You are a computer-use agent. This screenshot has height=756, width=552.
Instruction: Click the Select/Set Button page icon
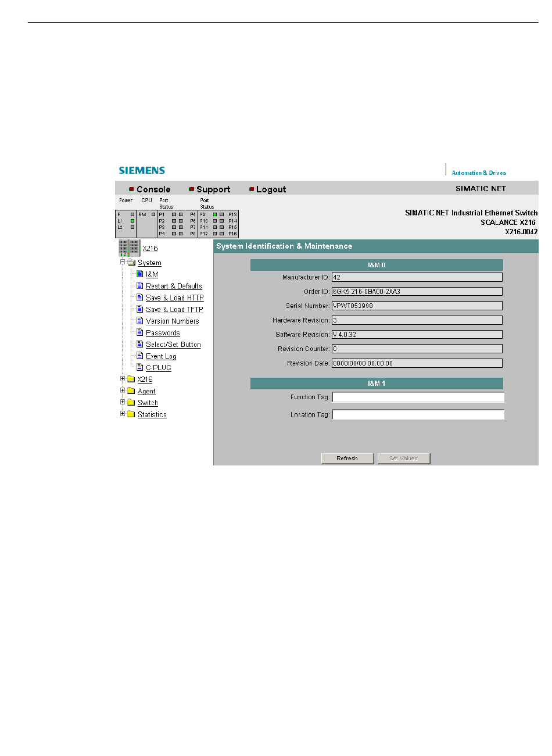point(140,343)
